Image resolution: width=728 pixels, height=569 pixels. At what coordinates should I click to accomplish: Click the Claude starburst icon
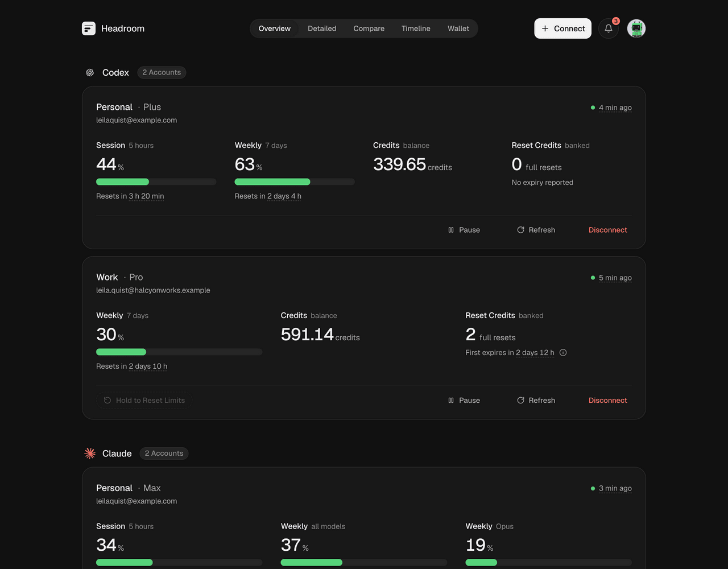coord(90,453)
